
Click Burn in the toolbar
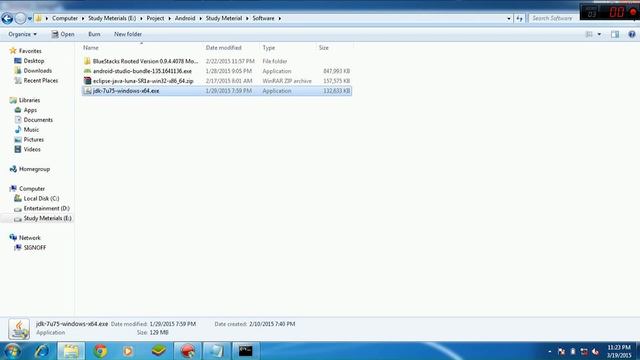click(94, 34)
